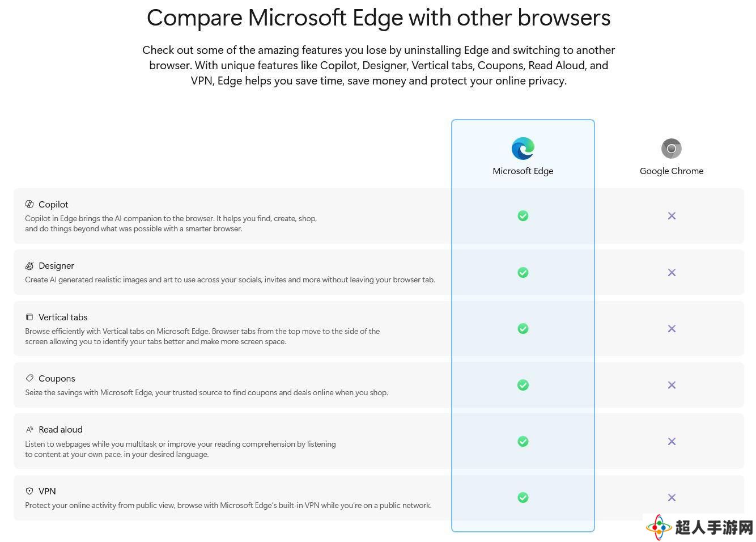Click the Vertical tabs feature icon
Image resolution: width=756 pixels, height=542 pixels.
pyautogui.click(x=29, y=317)
